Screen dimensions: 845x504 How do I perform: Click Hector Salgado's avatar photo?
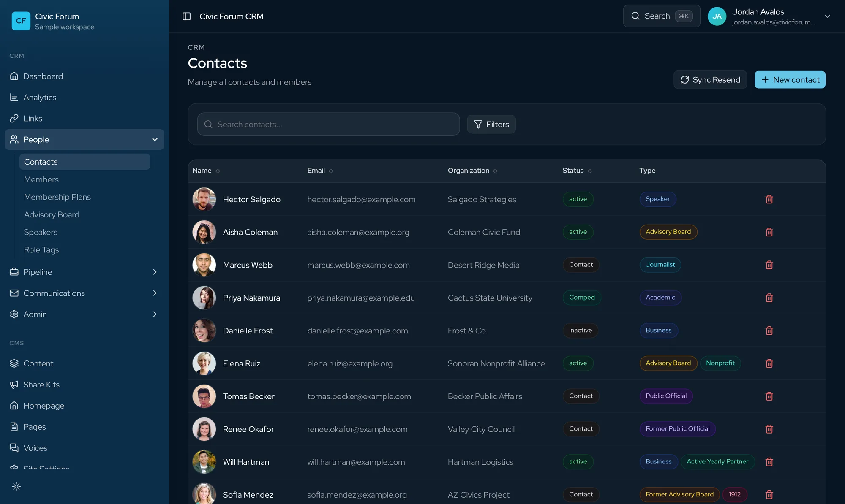tap(204, 199)
